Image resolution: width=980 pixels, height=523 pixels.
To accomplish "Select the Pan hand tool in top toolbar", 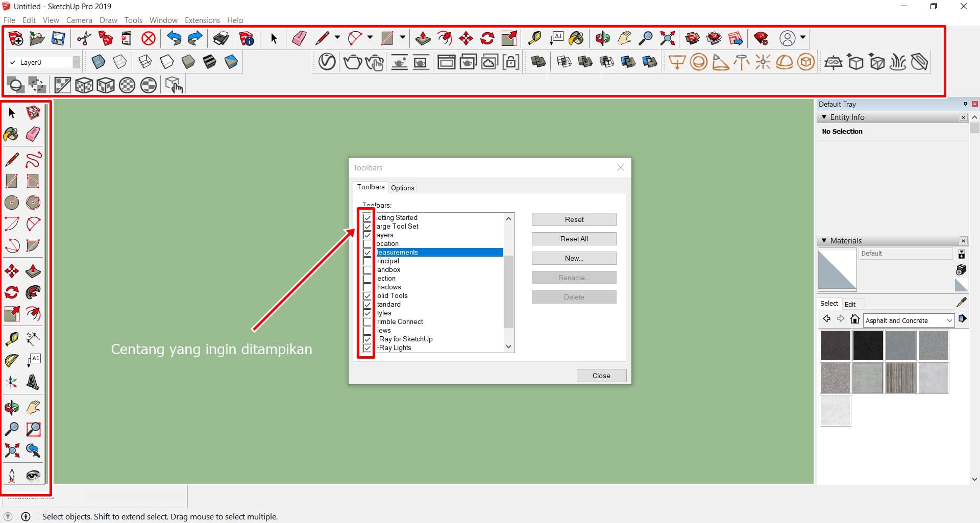I will 624,38.
